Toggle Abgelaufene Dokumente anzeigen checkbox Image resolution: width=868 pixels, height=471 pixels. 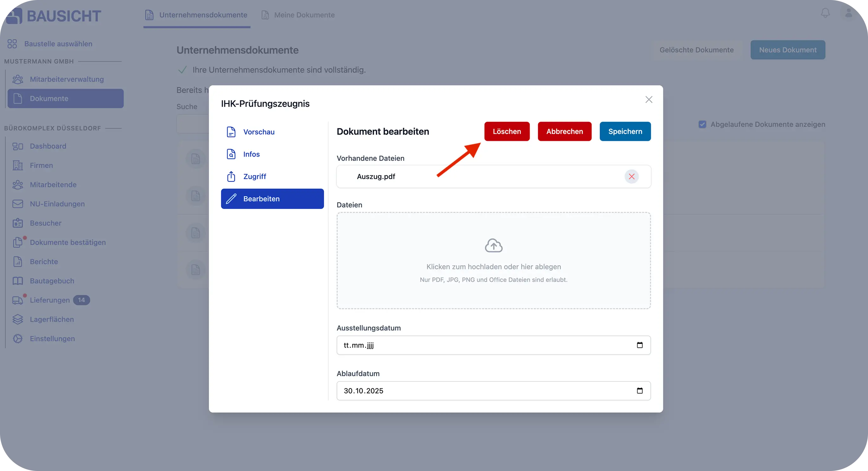click(702, 124)
